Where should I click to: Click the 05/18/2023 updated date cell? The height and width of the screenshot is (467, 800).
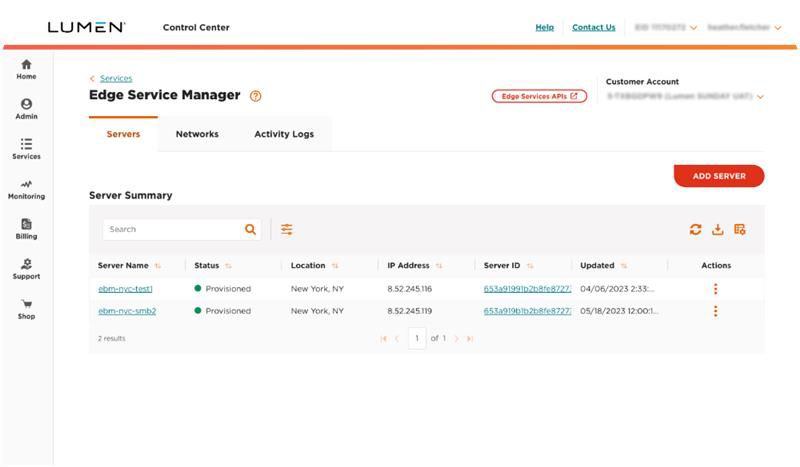(x=619, y=311)
